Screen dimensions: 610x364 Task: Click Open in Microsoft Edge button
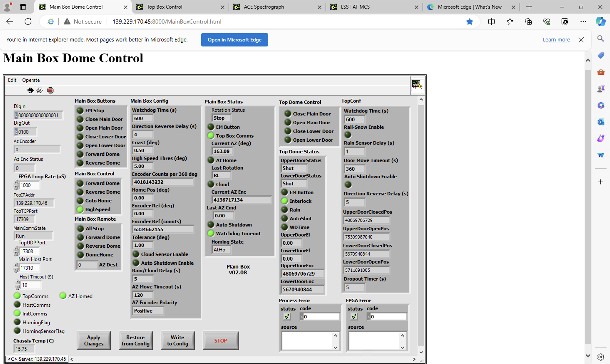click(x=234, y=40)
